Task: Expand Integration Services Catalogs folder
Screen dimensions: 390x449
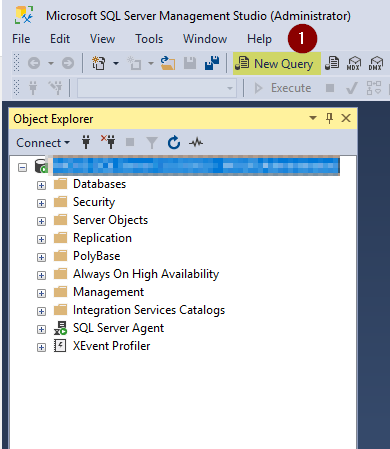Action: point(41,311)
